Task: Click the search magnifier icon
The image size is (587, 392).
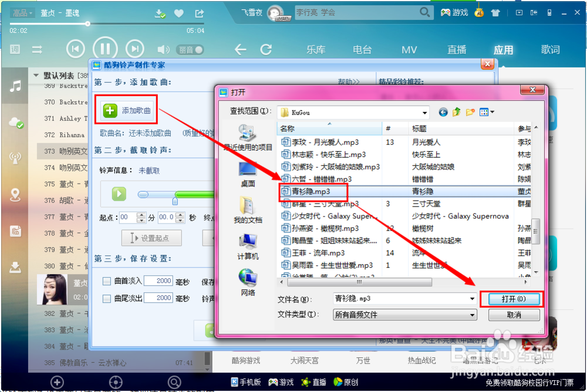Action: coord(424,12)
